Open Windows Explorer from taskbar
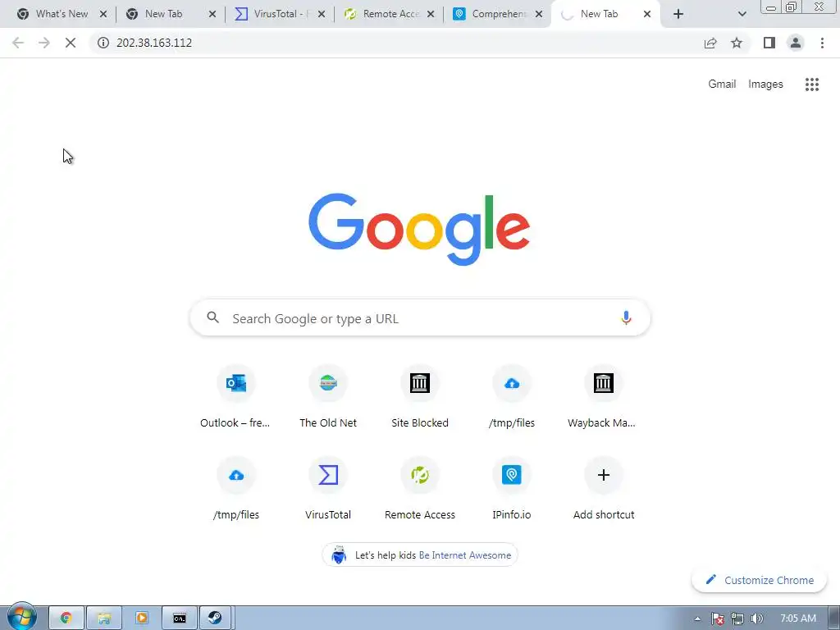Viewport: 840px width, 630px height. tap(104, 619)
